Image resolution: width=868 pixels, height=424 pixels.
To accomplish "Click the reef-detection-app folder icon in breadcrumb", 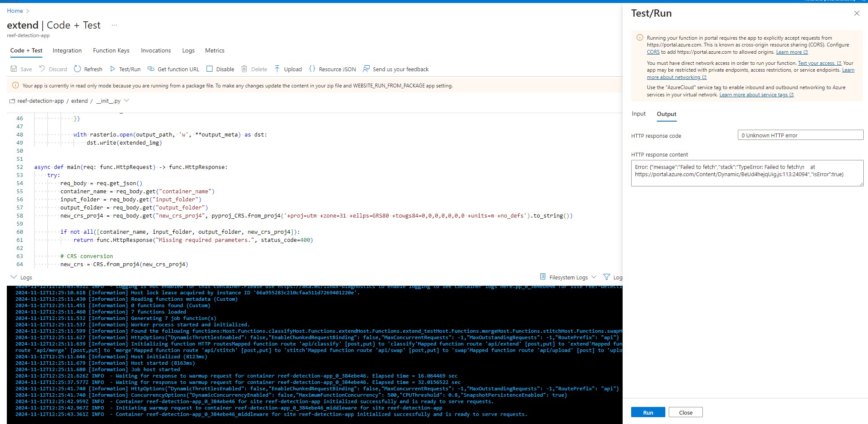I will [12, 101].
